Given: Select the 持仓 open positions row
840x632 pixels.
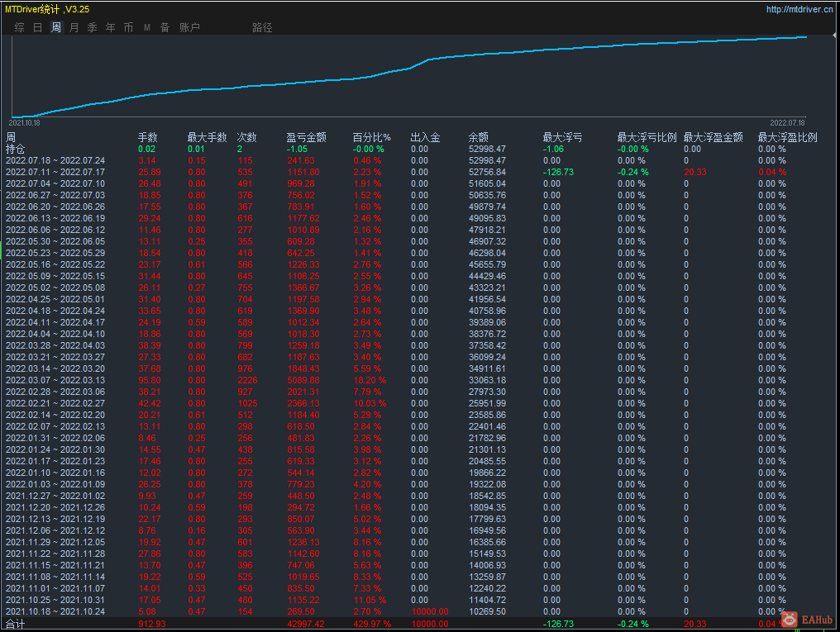Looking at the screenshot, I should [x=15, y=149].
